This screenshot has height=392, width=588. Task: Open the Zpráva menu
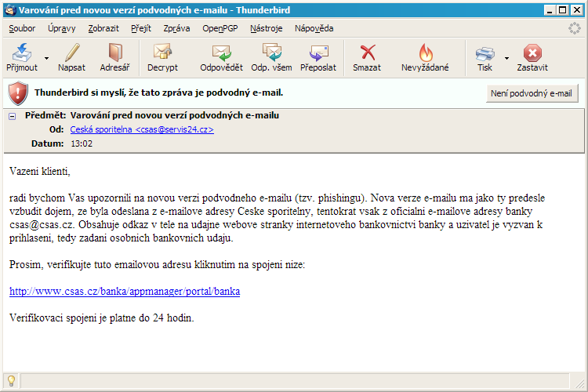176,28
